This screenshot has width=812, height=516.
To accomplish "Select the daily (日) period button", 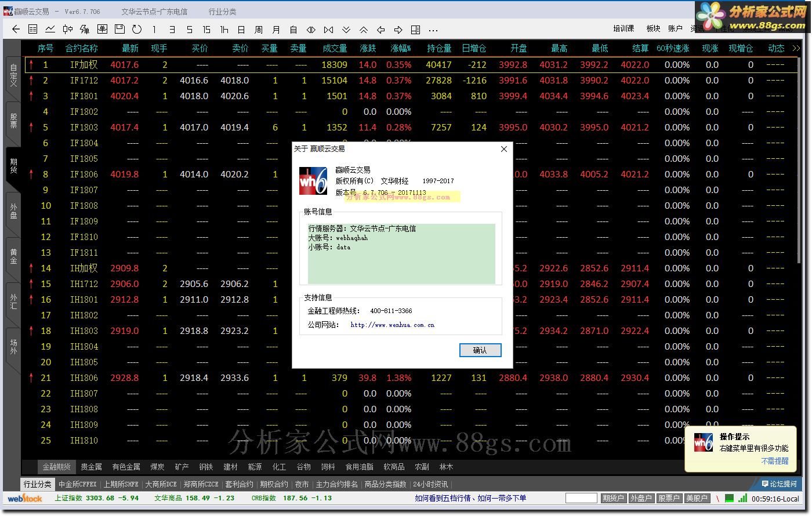I will (241, 29).
